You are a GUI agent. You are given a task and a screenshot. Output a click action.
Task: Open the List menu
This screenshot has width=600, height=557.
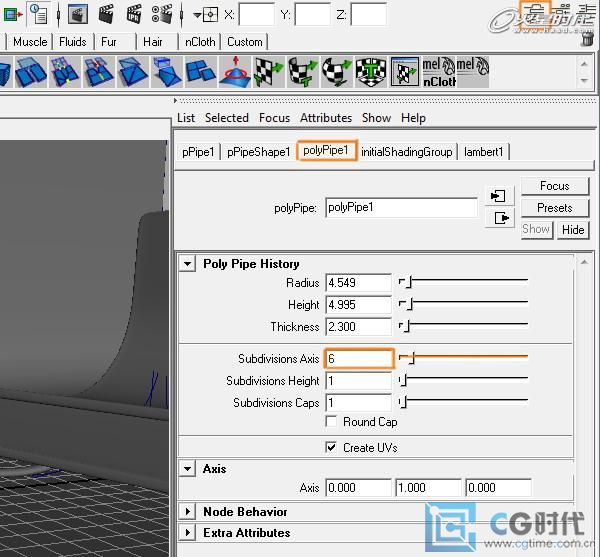coord(186,118)
